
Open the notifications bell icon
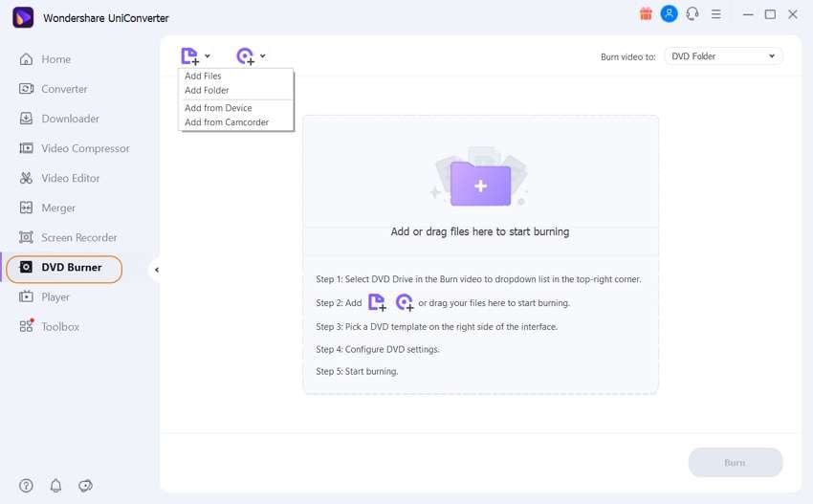[55, 486]
